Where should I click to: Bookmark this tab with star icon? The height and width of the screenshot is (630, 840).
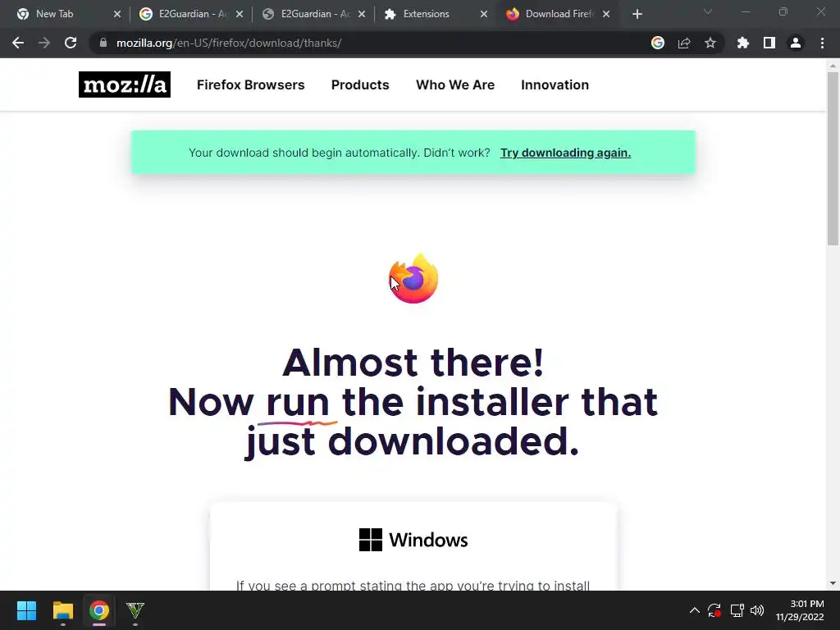coord(710,43)
